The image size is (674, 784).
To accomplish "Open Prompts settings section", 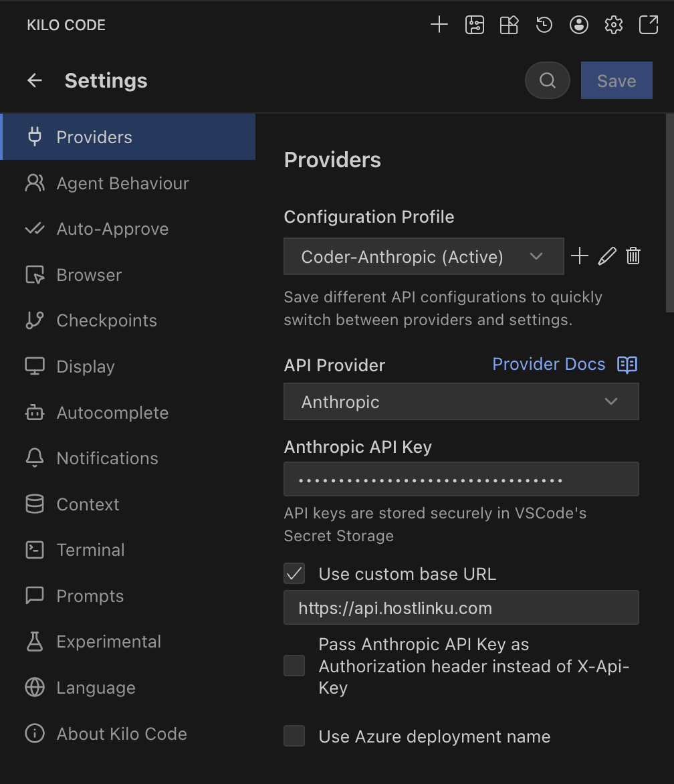I will tap(129, 595).
